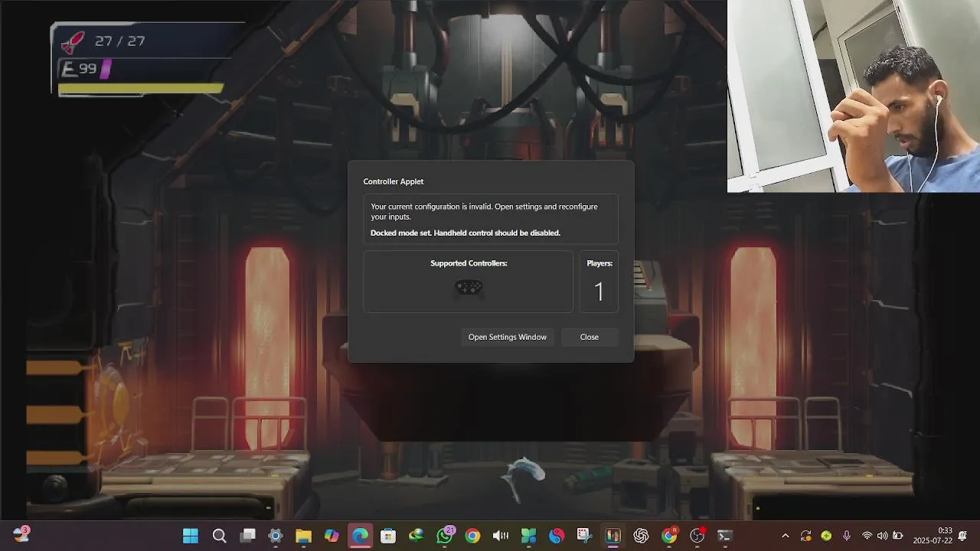This screenshot has height=551, width=980.
Task: Click the microphone tray icon
Action: click(x=847, y=536)
